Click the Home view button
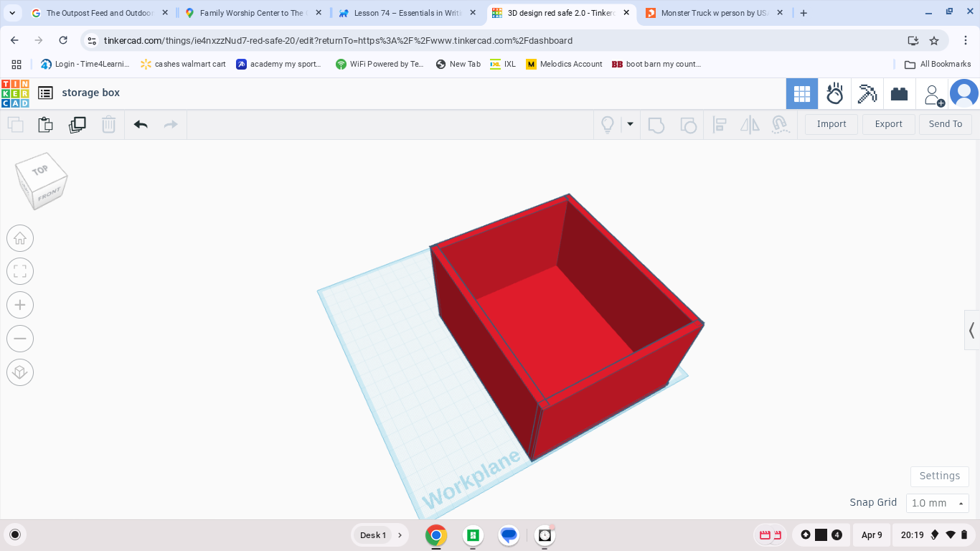The height and width of the screenshot is (551, 980). pyautogui.click(x=20, y=238)
